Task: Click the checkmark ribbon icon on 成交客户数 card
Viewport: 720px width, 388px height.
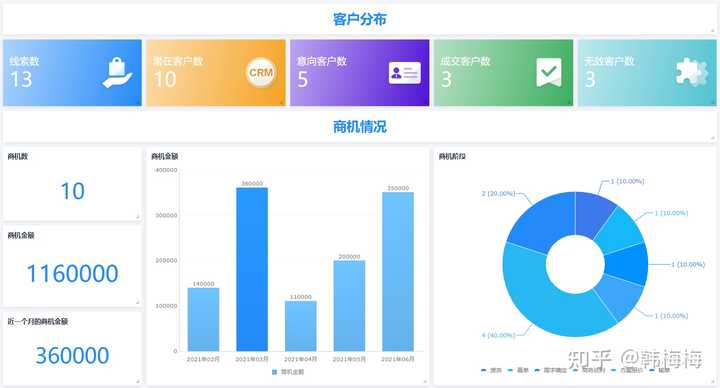Action: click(x=549, y=73)
